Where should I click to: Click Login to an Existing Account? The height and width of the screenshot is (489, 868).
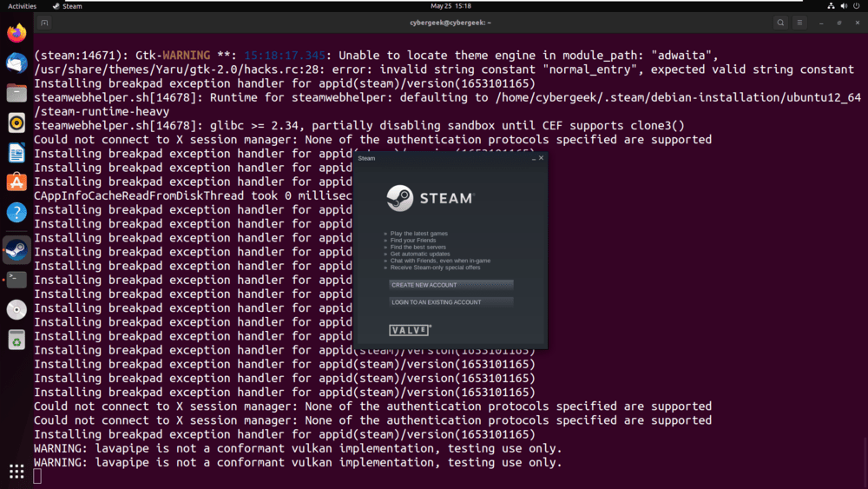(450, 302)
